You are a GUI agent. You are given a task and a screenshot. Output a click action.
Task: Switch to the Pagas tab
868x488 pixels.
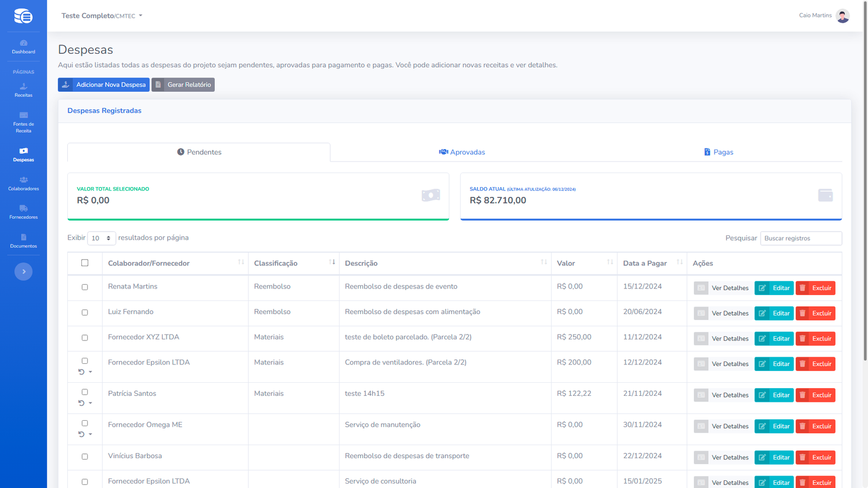718,152
